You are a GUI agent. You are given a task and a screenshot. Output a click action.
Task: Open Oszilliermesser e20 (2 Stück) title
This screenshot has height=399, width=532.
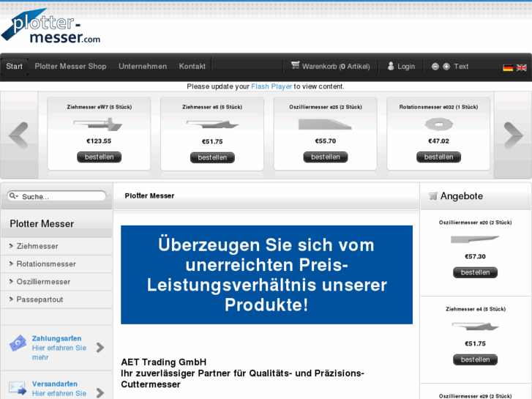[x=476, y=223]
